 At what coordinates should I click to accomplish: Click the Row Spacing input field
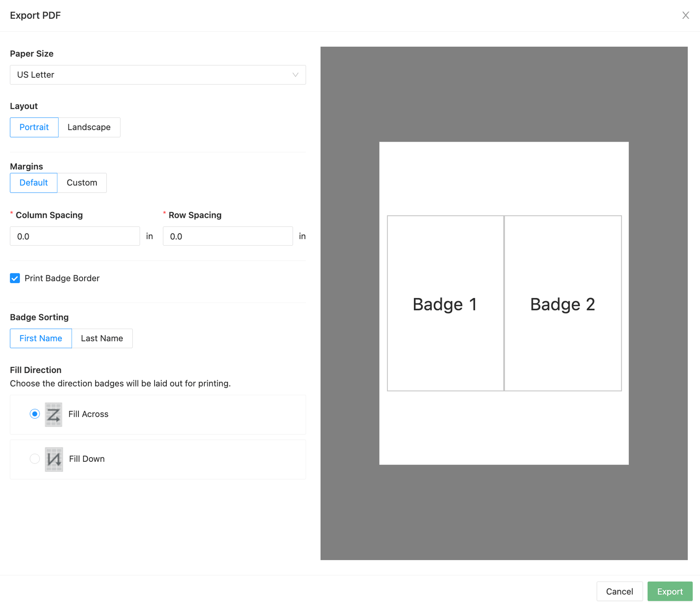[227, 236]
